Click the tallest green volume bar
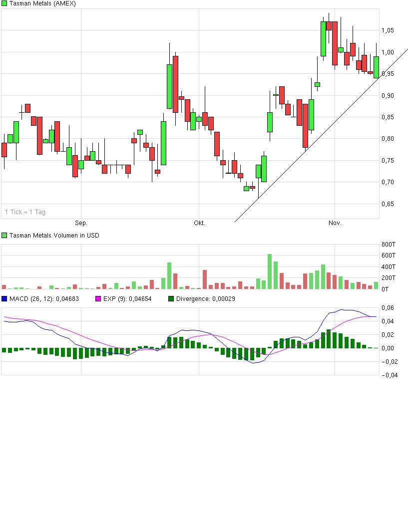 click(270, 272)
